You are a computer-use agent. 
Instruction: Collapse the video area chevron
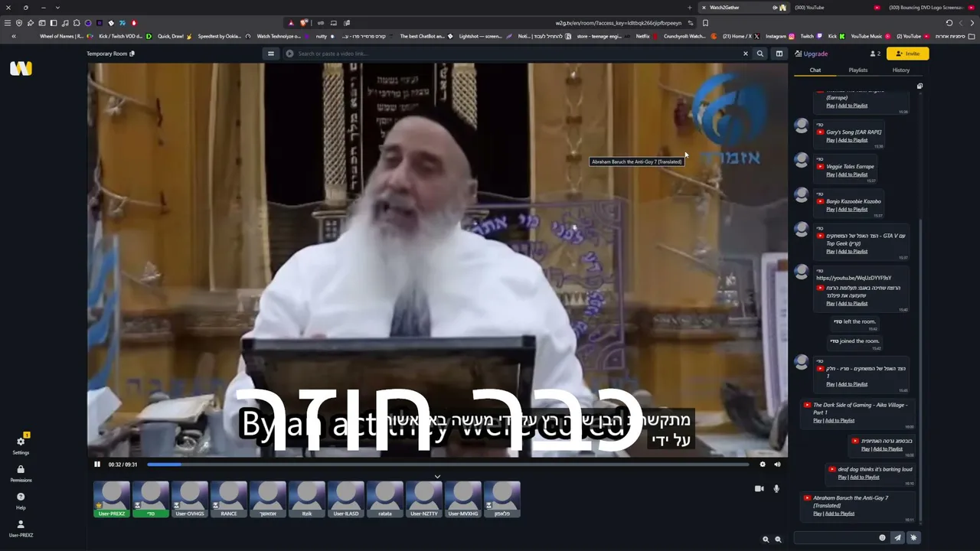pyautogui.click(x=437, y=476)
